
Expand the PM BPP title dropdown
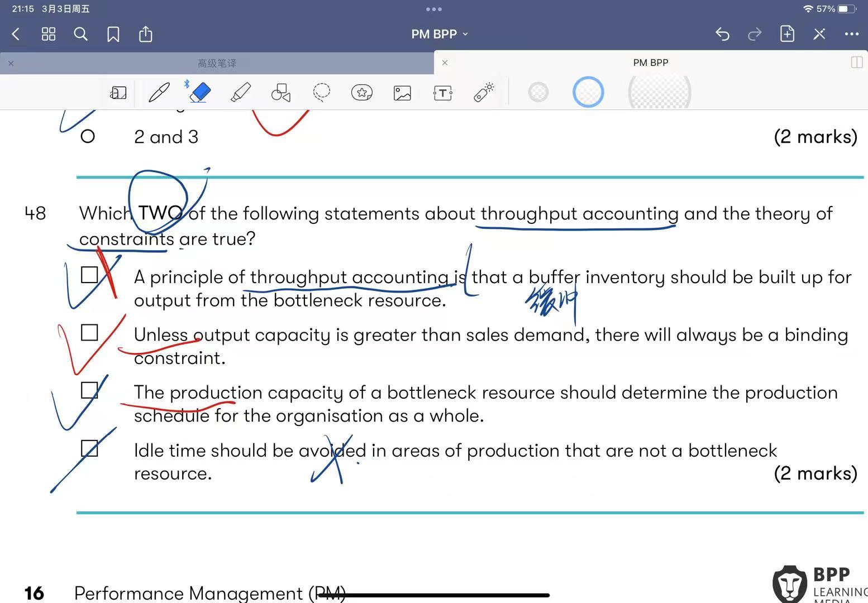[440, 34]
